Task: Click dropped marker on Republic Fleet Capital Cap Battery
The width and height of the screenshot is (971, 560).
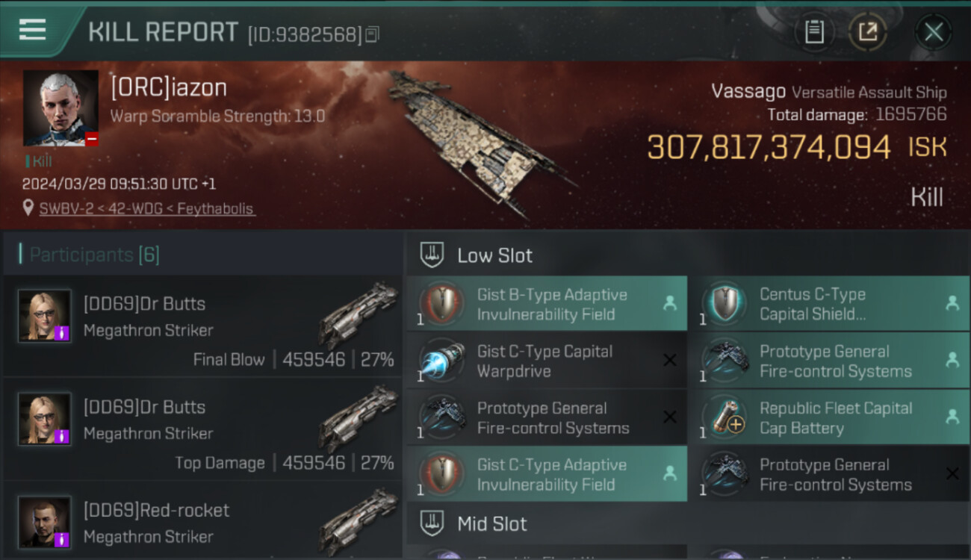Action: tap(952, 417)
